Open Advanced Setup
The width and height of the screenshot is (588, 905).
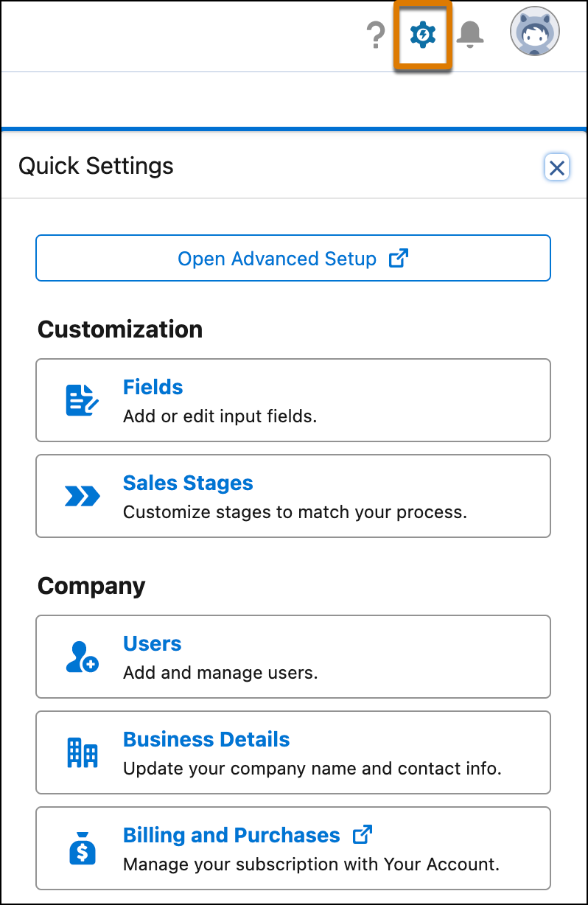click(276, 258)
